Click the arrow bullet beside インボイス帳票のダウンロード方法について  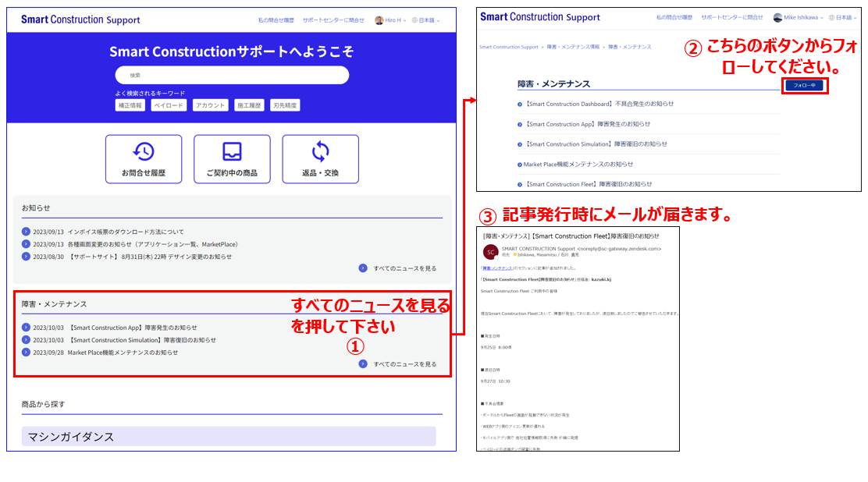click(x=26, y=232)
